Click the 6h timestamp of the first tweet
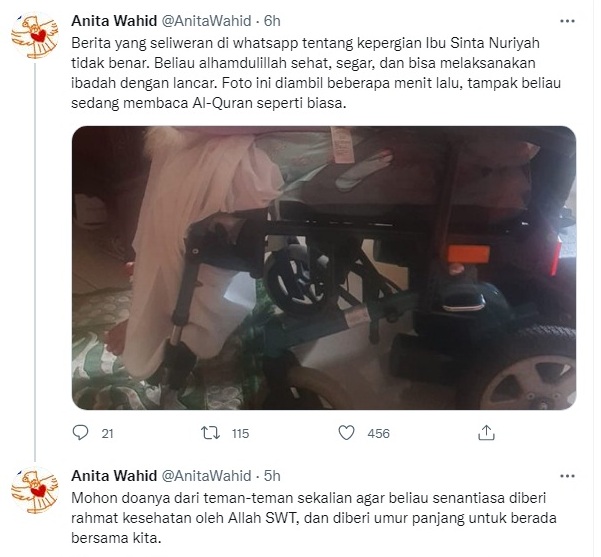601x557 pixels. point(272,21)
